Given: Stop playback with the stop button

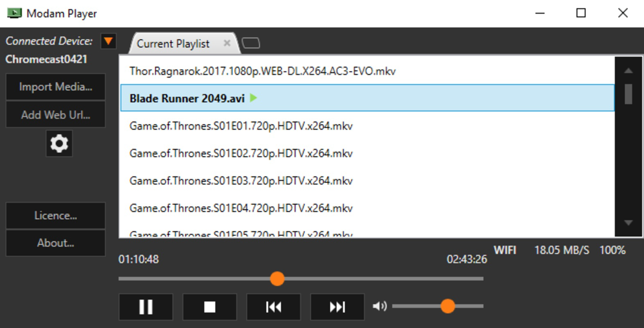Looking at the screenshot, I should coord(210,307).
